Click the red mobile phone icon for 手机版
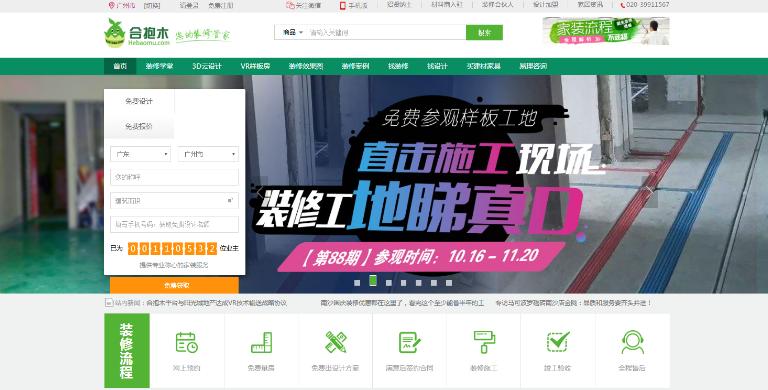 pos(343,5)
